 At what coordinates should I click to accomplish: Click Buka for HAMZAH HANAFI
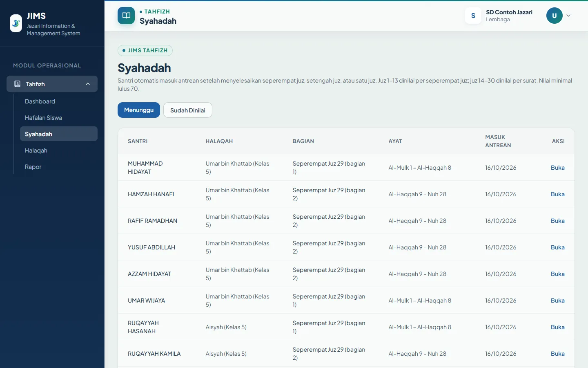558,194
